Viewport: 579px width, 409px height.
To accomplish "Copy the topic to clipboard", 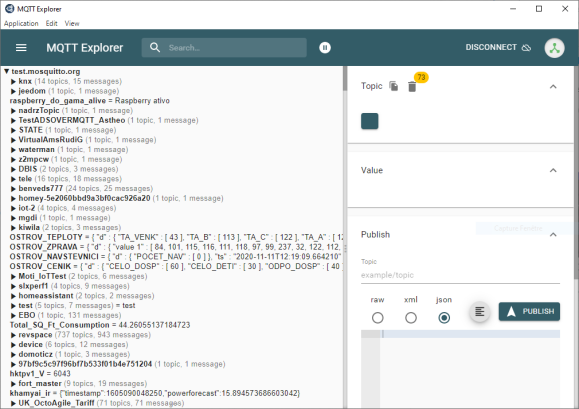I will click(394, 86).
